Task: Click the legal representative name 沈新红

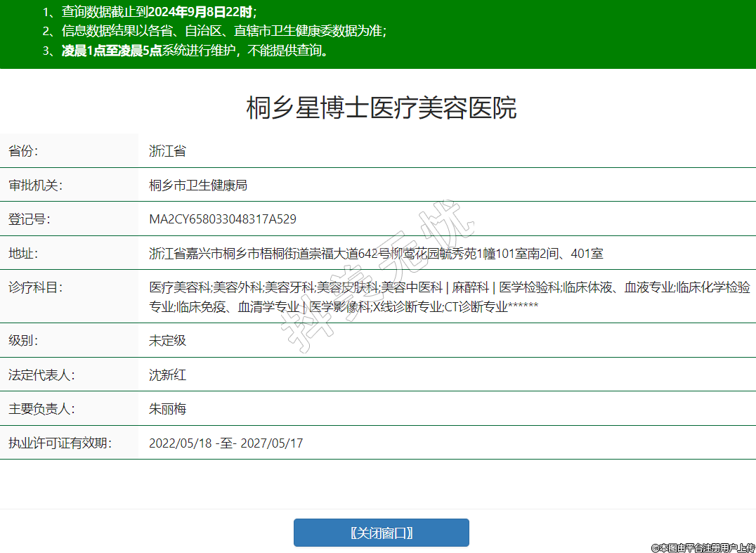Action: pyautogui.click(x=167, y=375)
